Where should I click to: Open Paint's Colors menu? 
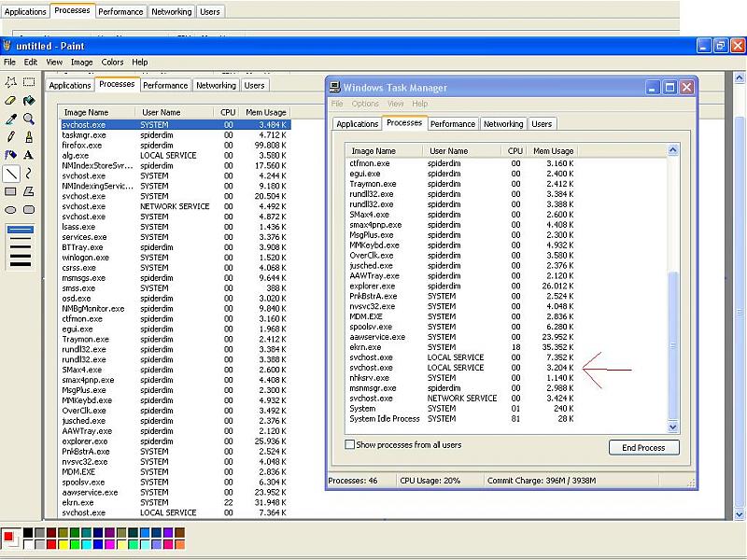[x=112, y=62]
